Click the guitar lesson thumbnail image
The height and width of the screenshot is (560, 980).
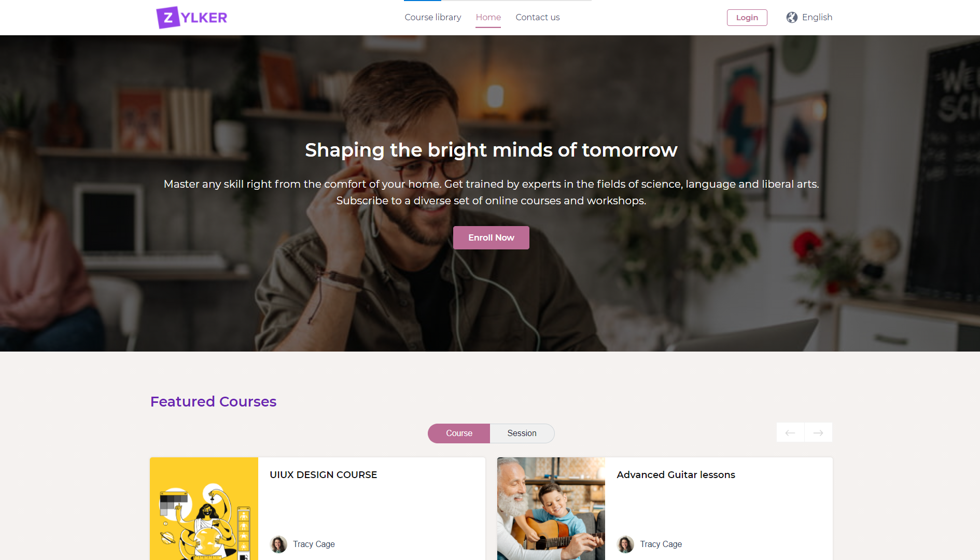click(x=551, y=509)
